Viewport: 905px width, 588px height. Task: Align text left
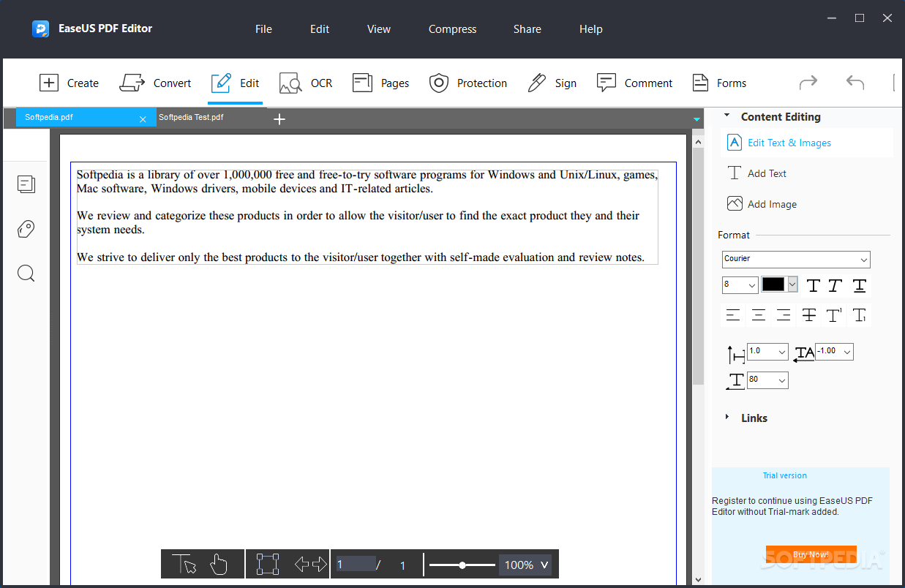click(733, 315)
